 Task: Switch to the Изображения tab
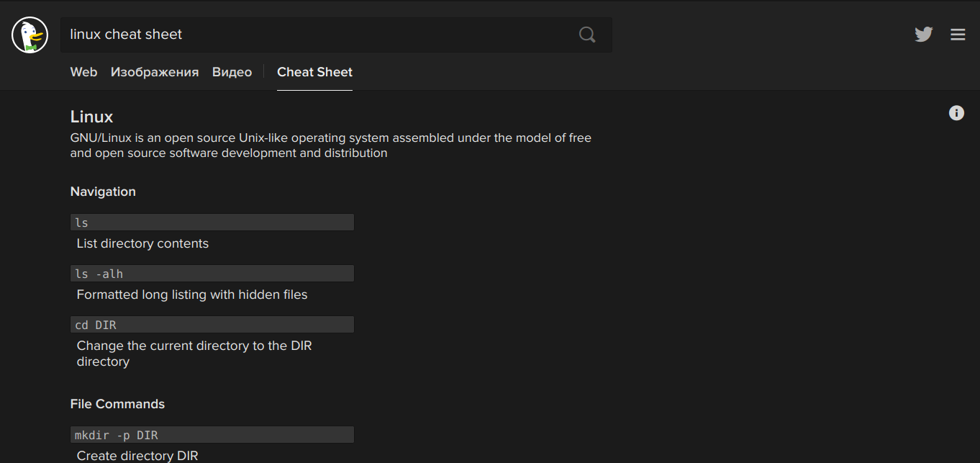155,72
